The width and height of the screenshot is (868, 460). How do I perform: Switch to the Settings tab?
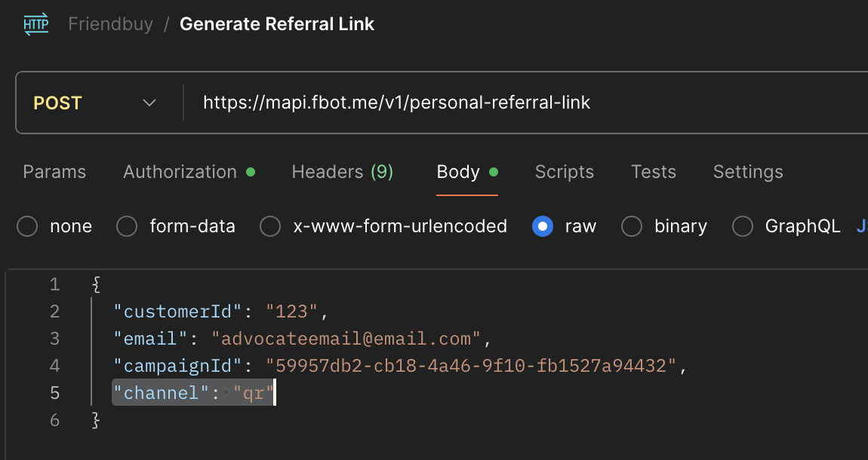pyautogui.click(x=748, y=172)
